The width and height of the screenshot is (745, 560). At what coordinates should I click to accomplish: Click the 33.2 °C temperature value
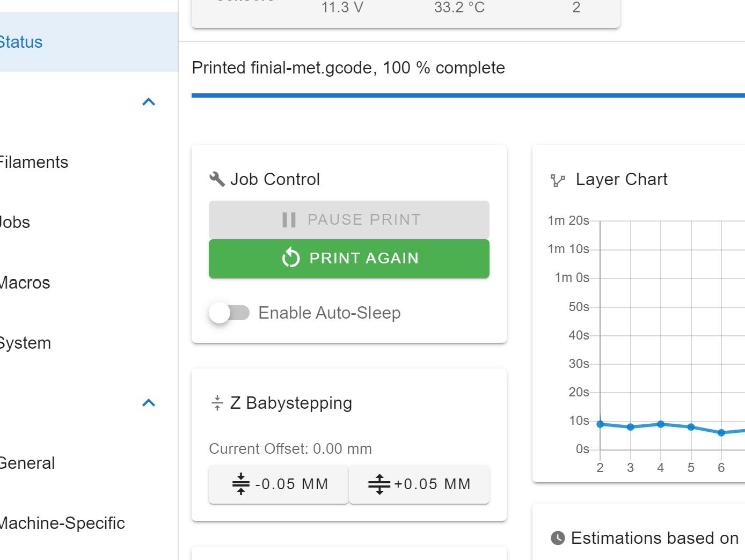(x=459, y=8)
